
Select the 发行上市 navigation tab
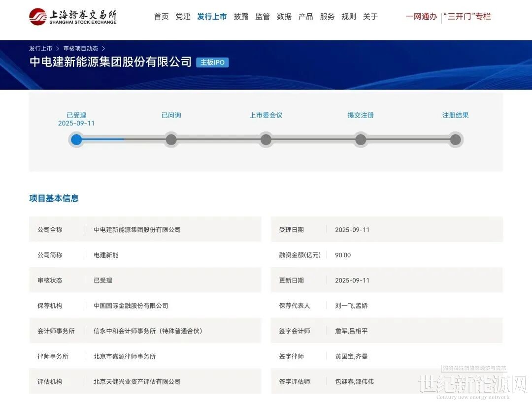pyautogui.click(x=212, y=17)
